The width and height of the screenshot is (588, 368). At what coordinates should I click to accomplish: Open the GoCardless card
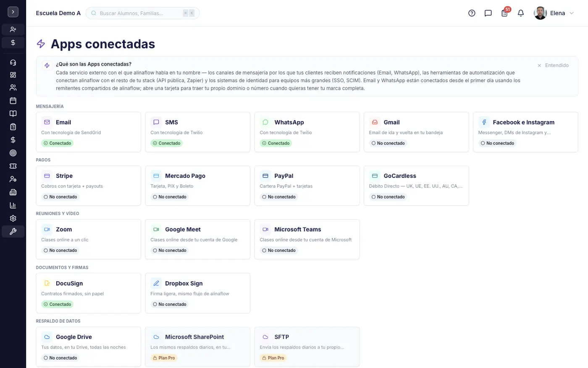[416, 185]
